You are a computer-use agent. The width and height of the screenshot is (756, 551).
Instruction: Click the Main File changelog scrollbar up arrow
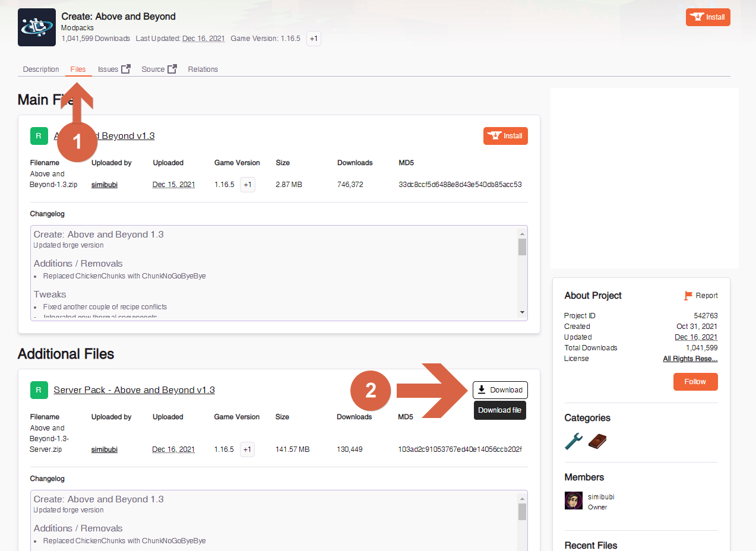point(523,233)
